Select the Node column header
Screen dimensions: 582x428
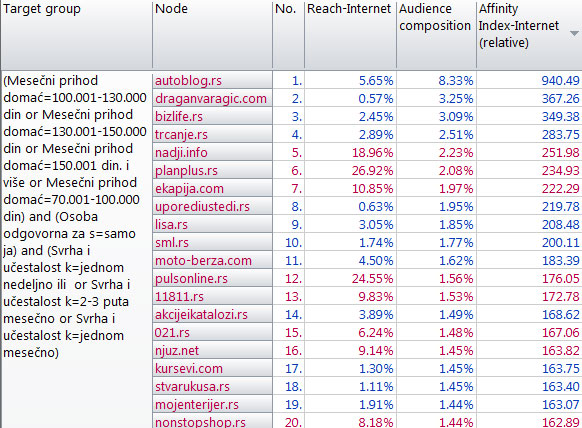click(212, 35)
